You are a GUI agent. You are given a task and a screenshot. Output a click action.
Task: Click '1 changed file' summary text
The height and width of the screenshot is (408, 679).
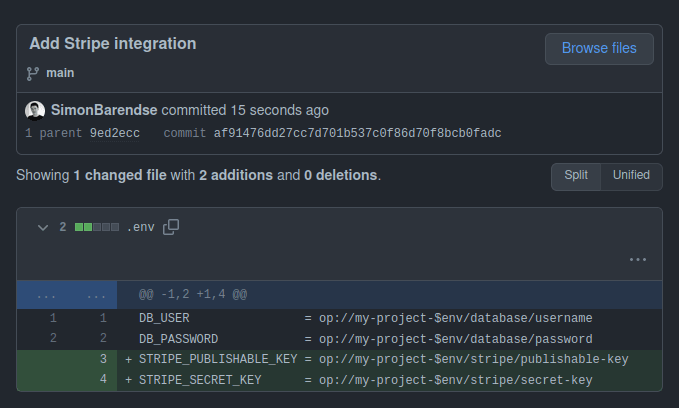point(120,175)
